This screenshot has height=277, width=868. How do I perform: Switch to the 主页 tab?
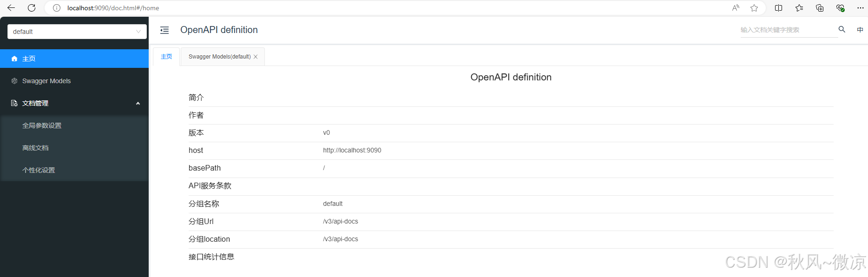click(x=166, y=57)
